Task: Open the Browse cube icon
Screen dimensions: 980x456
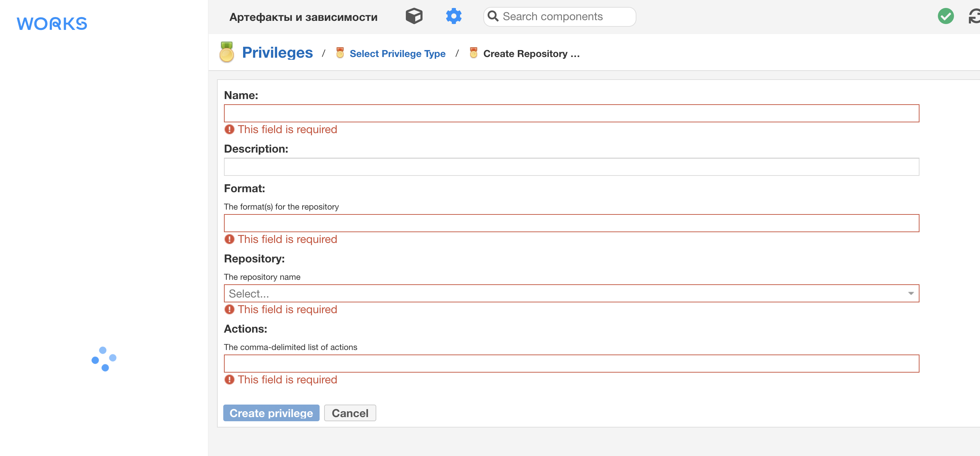Action: tap(413, 16)
